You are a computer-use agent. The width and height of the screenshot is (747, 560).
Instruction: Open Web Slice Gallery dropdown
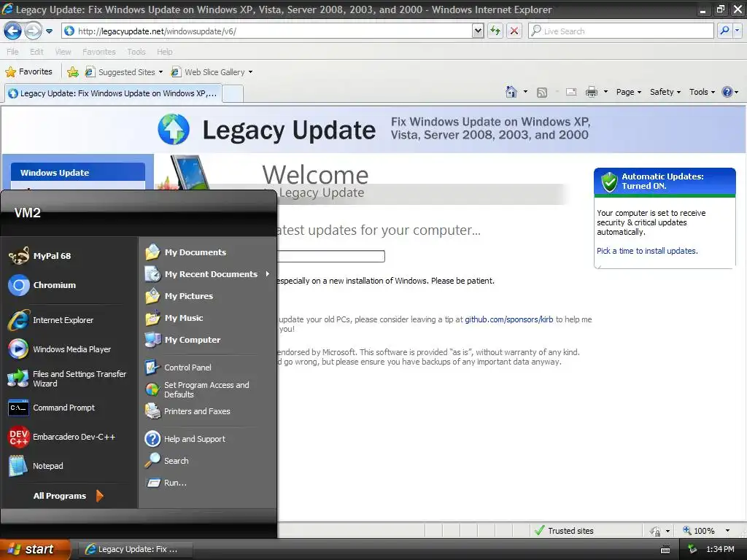[251, 72]
